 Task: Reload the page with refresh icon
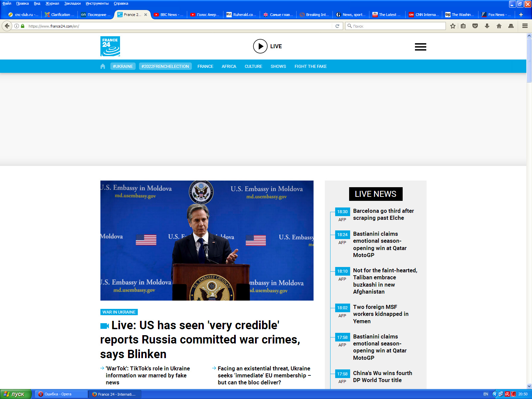point(337,26)
